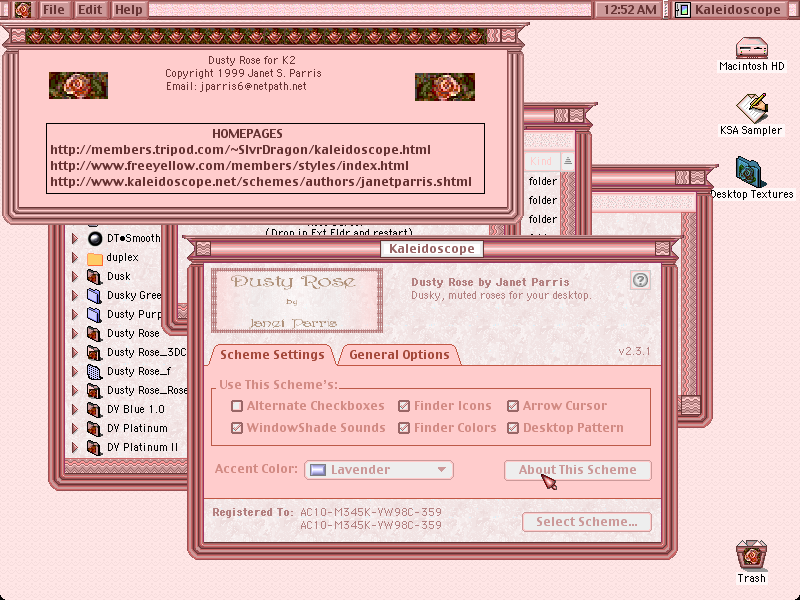
Task: Select the Dusty Purple scheme icon
Action: pyautogui.click(x=94, y=314)
